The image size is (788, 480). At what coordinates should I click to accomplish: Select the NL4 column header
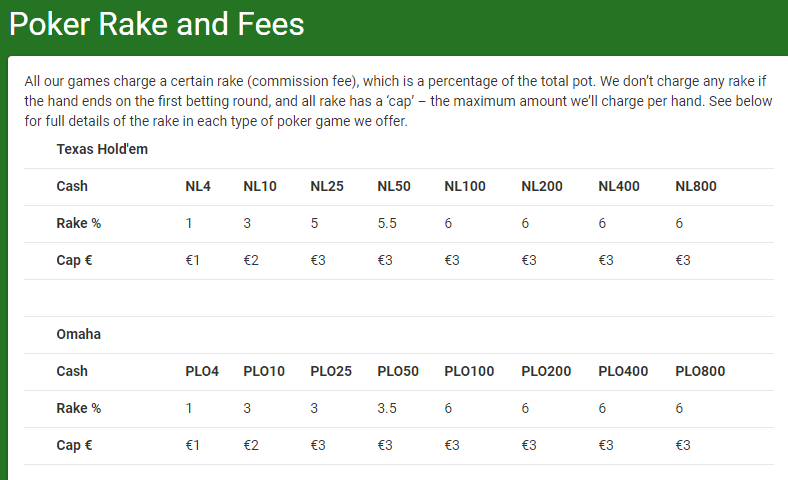point(198,186)
